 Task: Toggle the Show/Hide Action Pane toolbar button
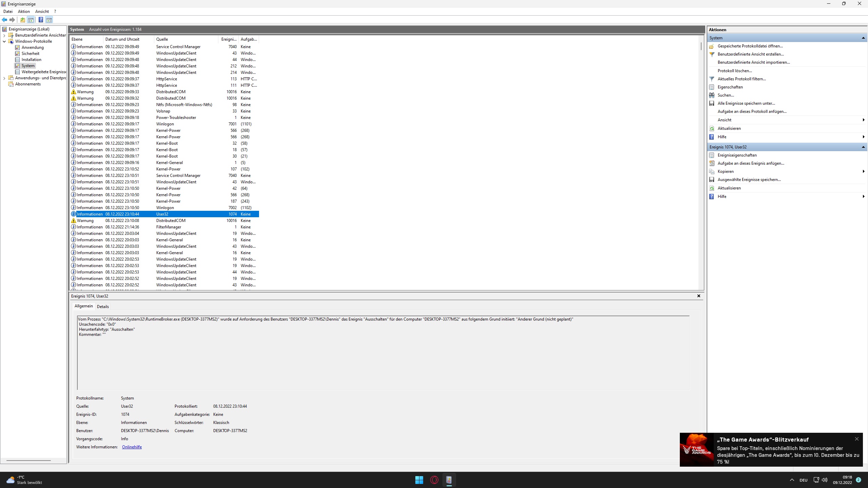coord(49,20)
